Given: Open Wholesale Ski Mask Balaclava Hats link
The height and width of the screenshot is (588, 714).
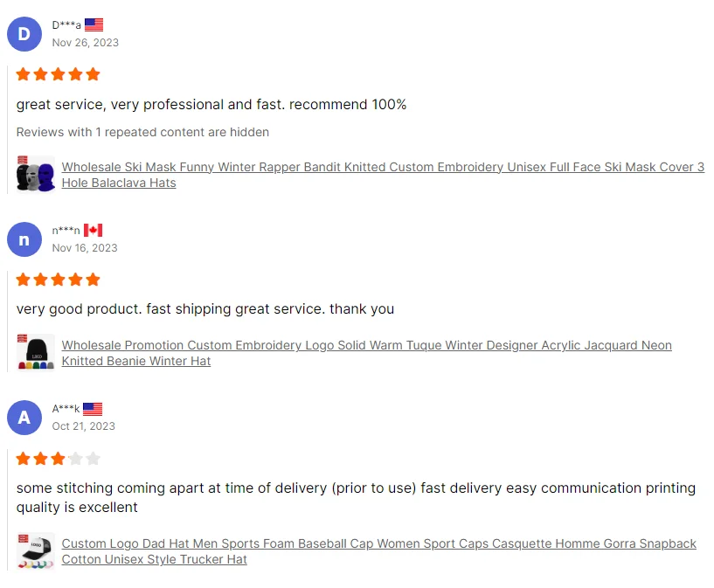Looking at the screenshot, I should [x=383, y=175].
